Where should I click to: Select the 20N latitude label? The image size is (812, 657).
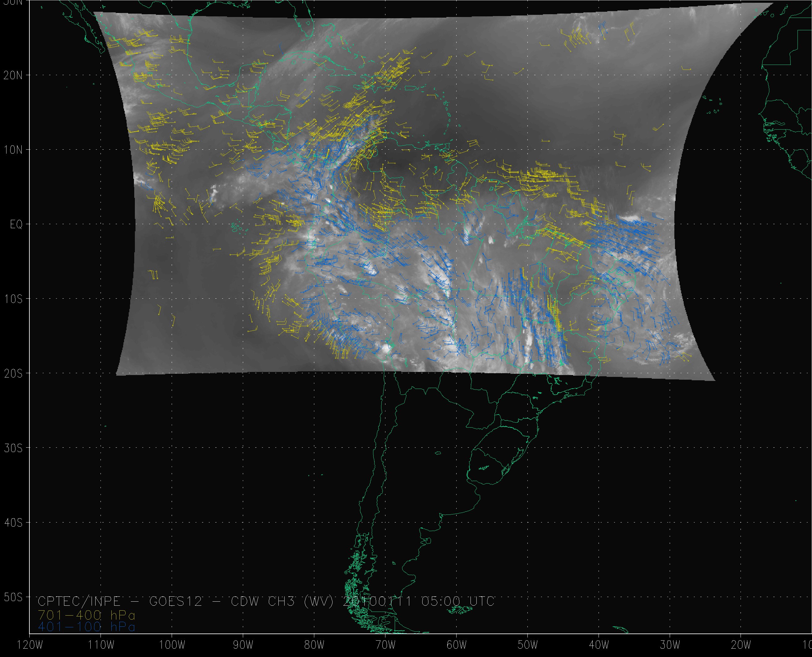point(13,75)
